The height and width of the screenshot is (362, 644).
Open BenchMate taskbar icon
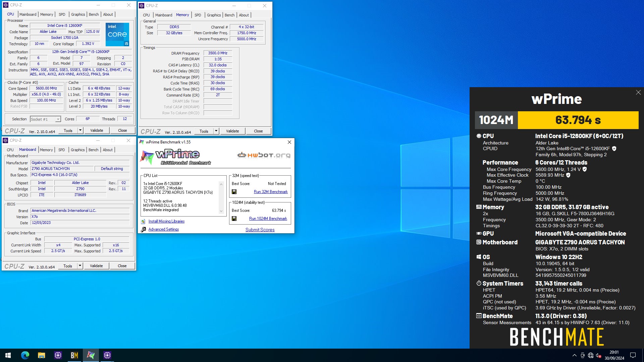tap(74, 355)
